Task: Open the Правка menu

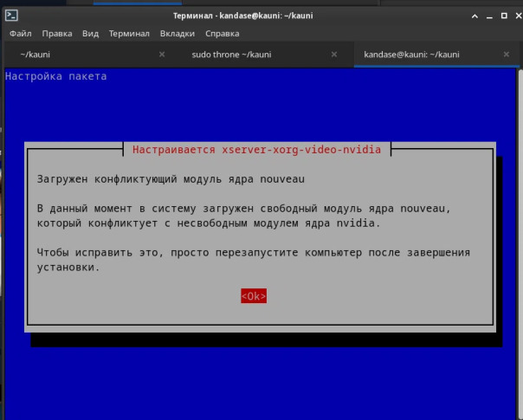Action: pos(57,34)
